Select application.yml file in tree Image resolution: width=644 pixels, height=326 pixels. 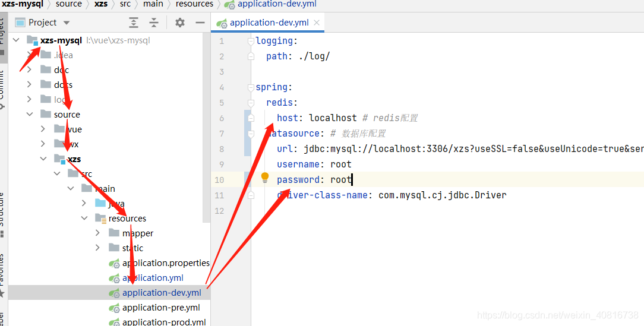(x=153, y=278)
